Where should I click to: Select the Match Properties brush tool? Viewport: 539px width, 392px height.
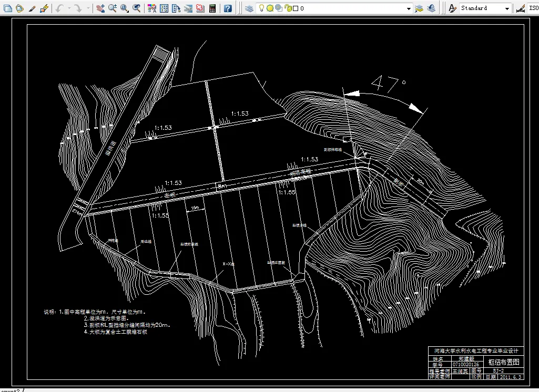tap(32, 8)
